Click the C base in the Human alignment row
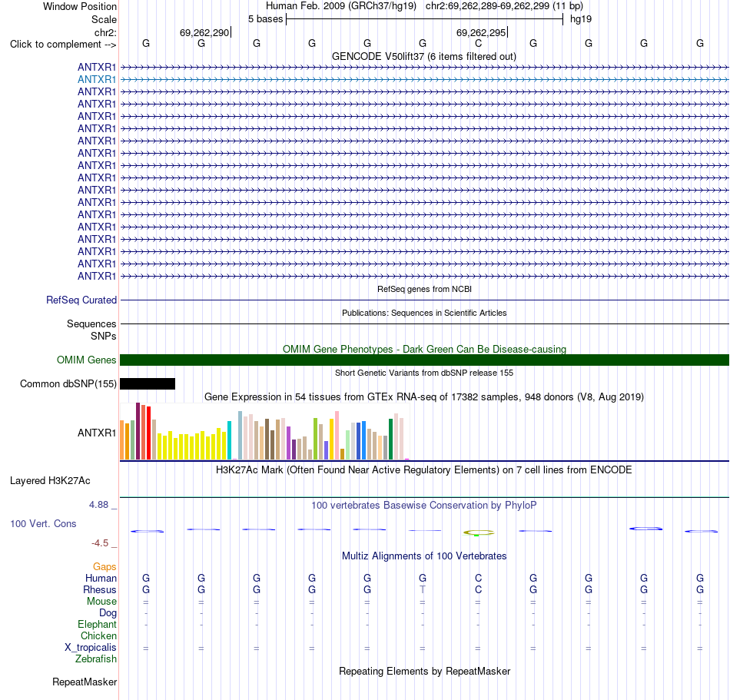Screen dimensions: 730x700 pos(478,578)
